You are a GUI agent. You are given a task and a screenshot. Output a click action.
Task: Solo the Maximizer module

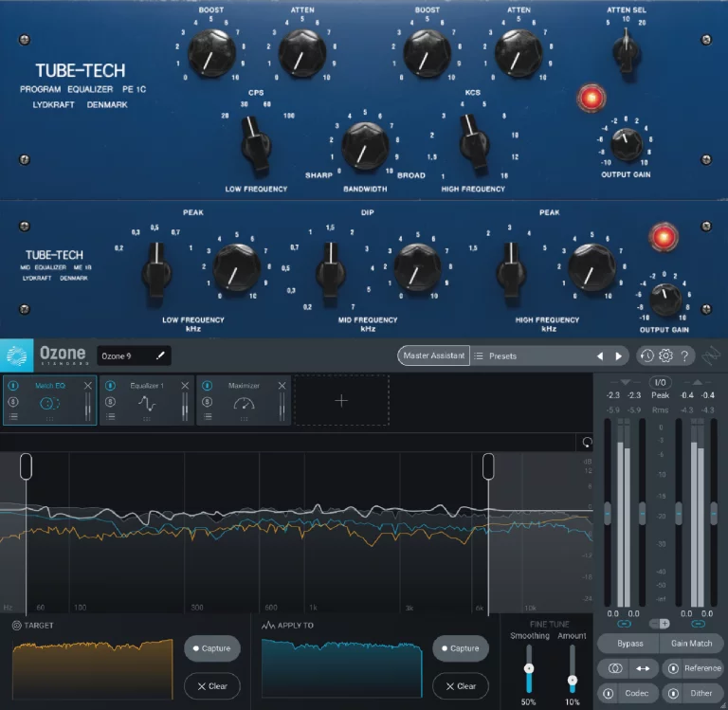click(207, 402)
